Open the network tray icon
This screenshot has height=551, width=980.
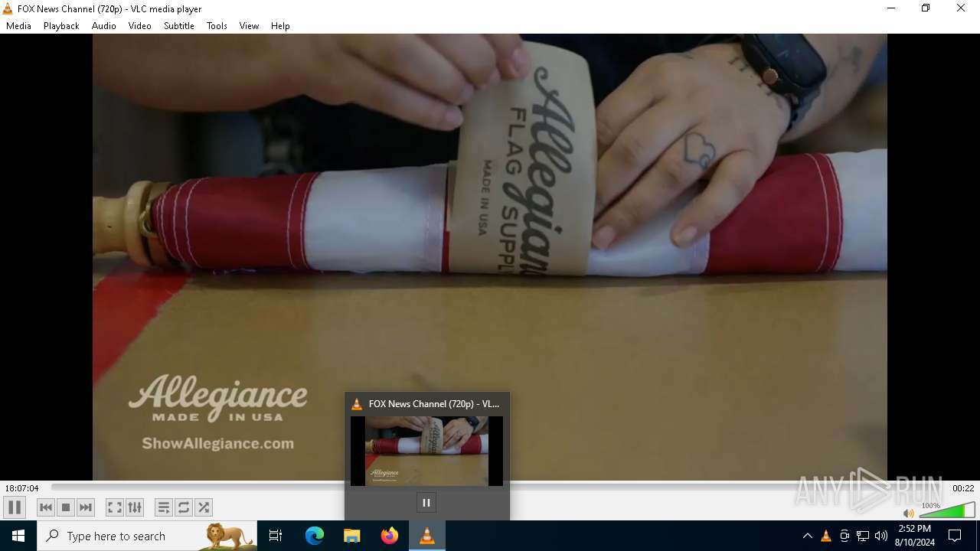(x=863, y=536)
